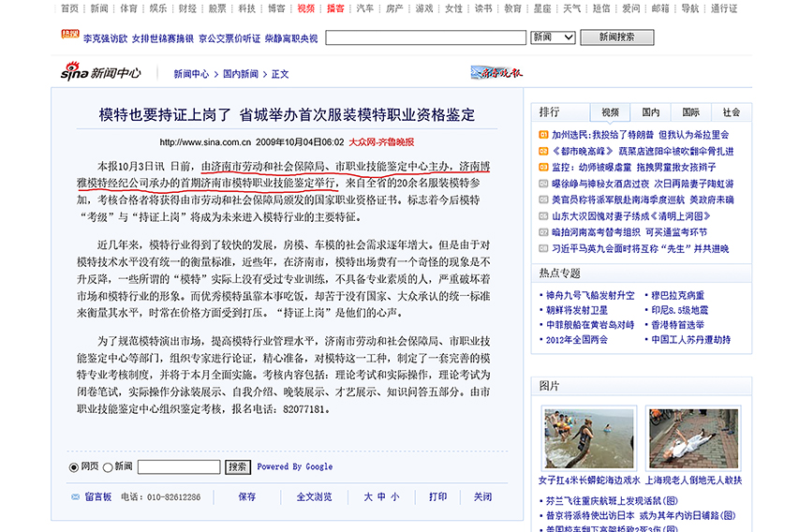Screen dimensions: 799x532
Task: Click the 留言板 envelope icon
Action: [x=76, y=496]
